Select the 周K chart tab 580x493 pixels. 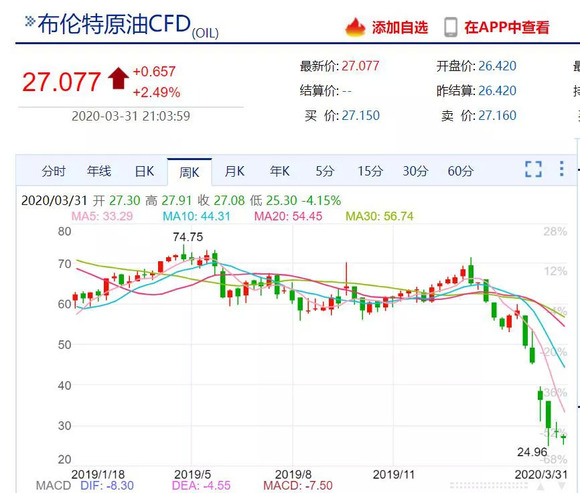(x=189, y=172)
